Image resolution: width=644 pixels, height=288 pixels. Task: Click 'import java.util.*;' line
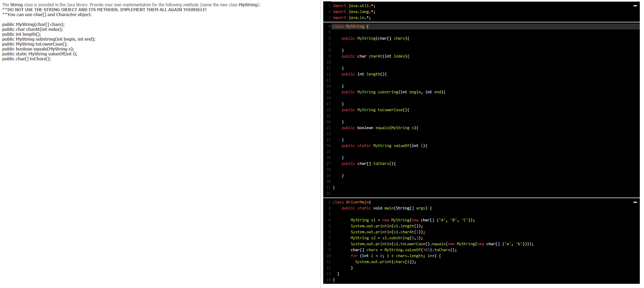[354, 6]
